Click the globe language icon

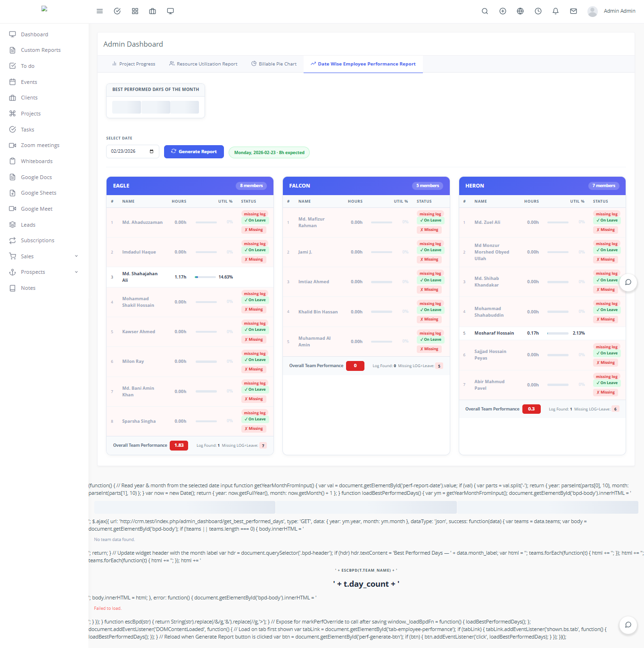pyautogui.click(x=520, y=11)
